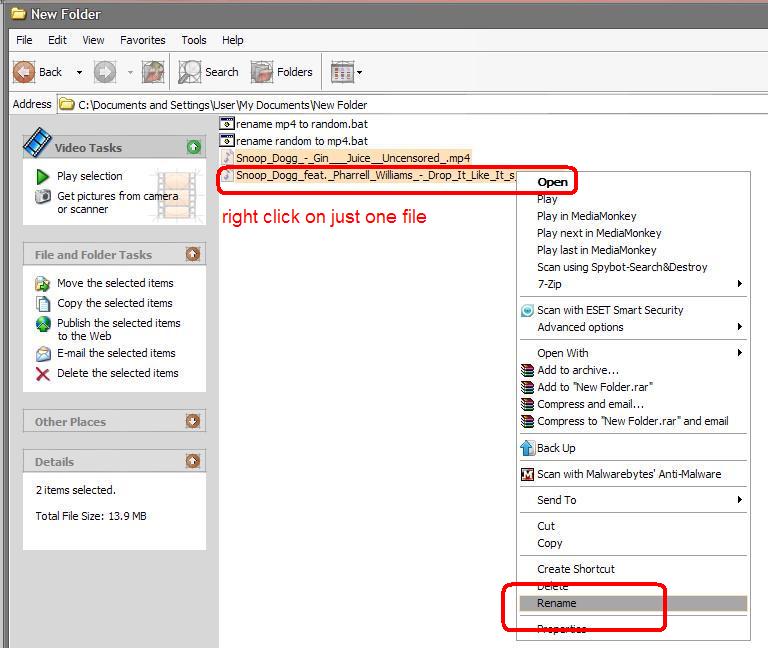The height and width of the screenshot is (648, 768).
Task: Click the Publish to Web globe icon
Action: 43,324
